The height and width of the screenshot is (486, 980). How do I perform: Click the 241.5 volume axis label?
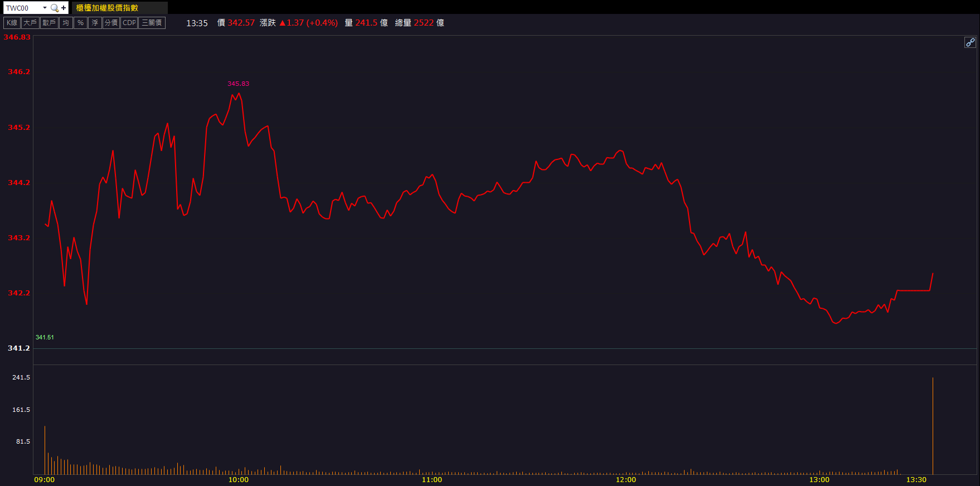coord(21,377)
